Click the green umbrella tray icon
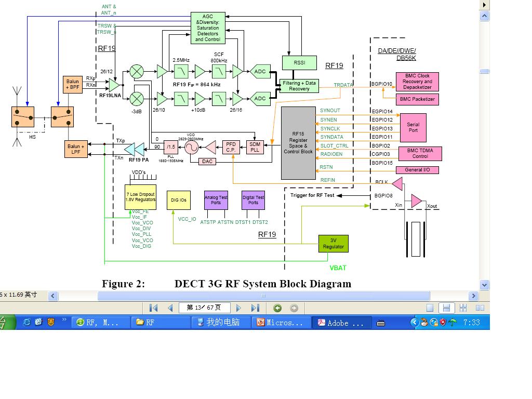Screen dimensions: 532x399 453,322
